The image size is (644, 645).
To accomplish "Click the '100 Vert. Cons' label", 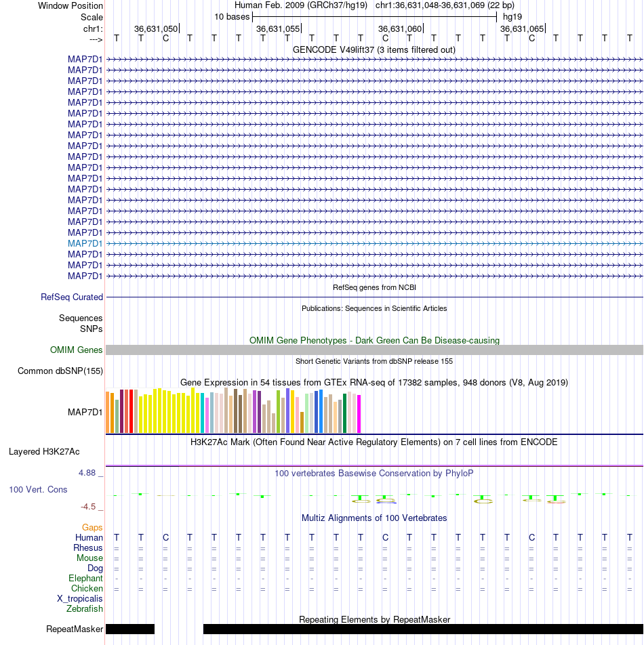I will (38, 489).
